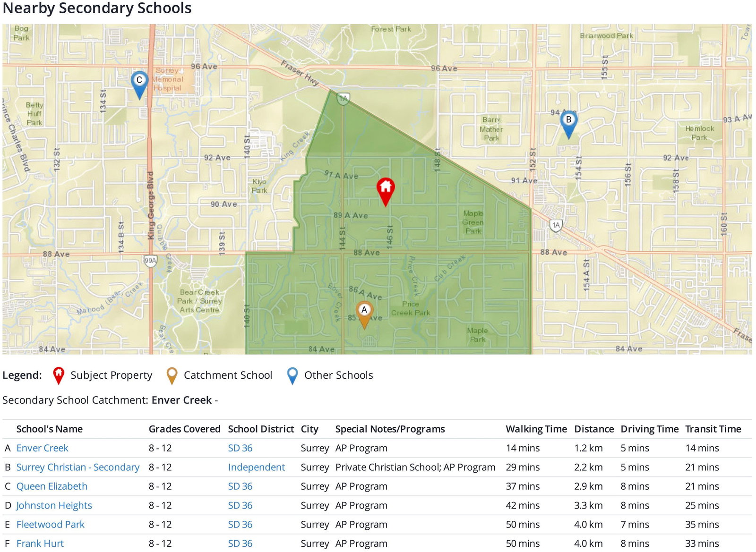Click the Catchment School legend pin icon
This screenshot has height=552, width=756.
pos(172,376)
